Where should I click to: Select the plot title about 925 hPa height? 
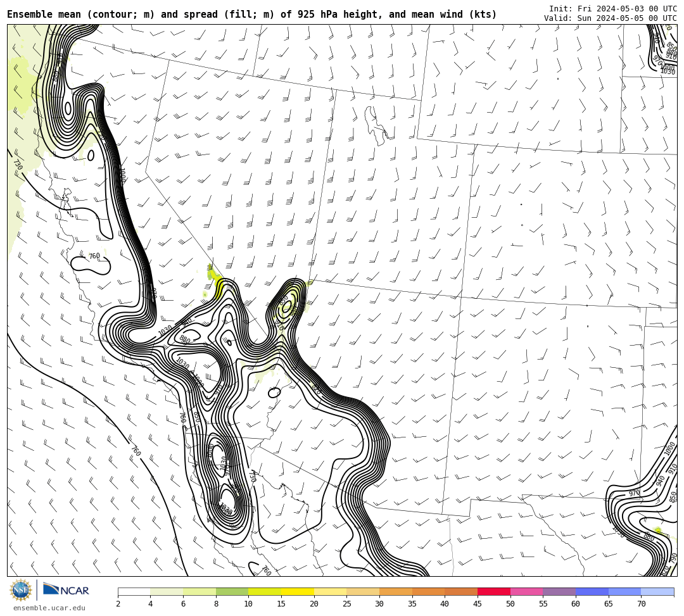251,15
